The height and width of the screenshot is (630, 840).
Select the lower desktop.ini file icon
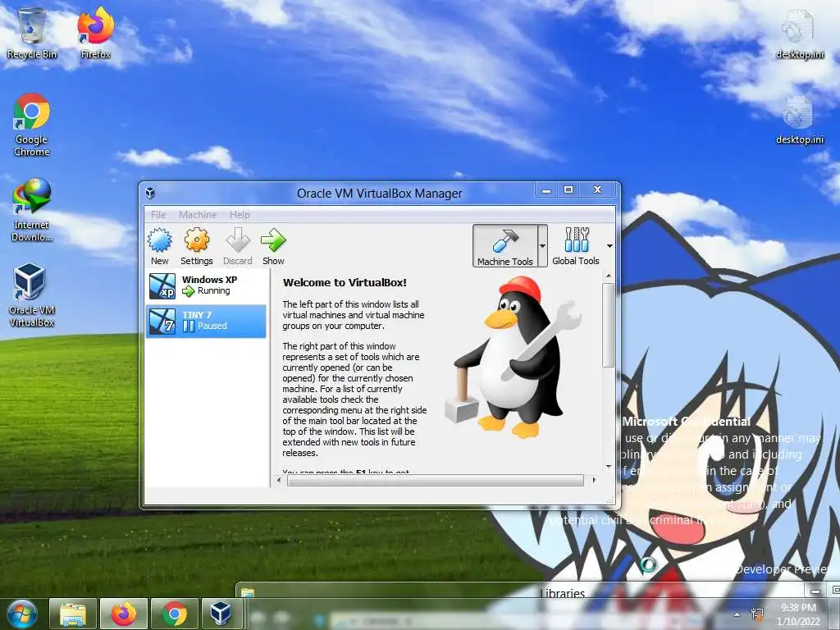pyautogui.click(x=799, y=120)
